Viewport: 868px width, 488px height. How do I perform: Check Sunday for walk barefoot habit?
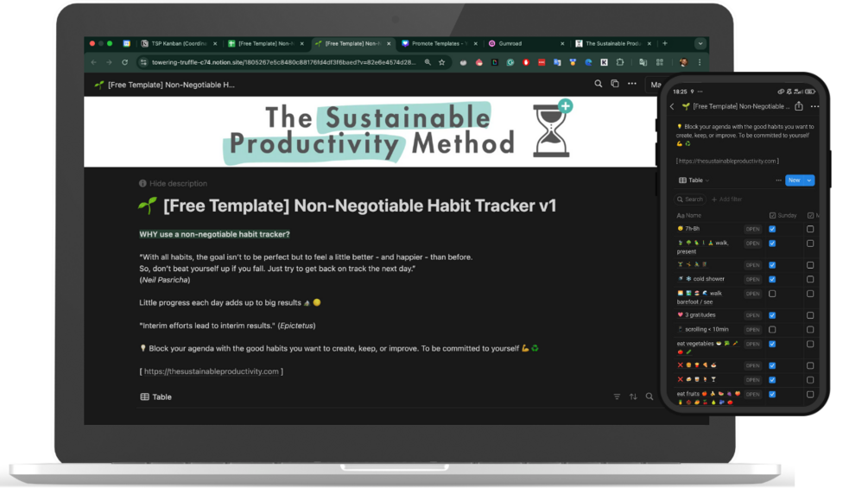click(x=772, y=294)
